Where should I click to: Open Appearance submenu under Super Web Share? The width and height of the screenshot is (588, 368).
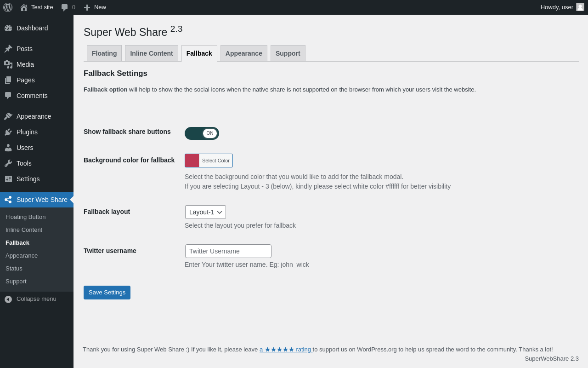[x=22, y=256]
